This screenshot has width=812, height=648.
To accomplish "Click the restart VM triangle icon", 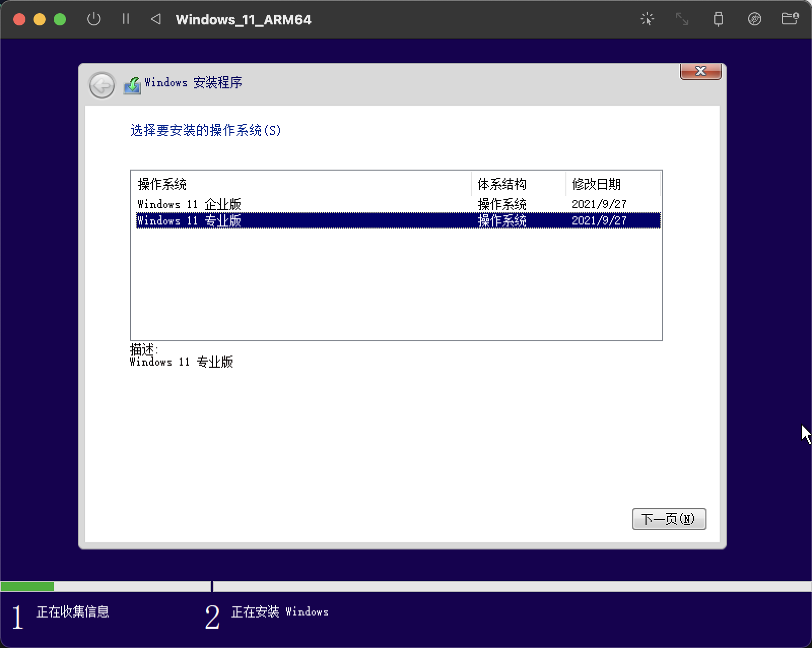I will pos(155,19).
